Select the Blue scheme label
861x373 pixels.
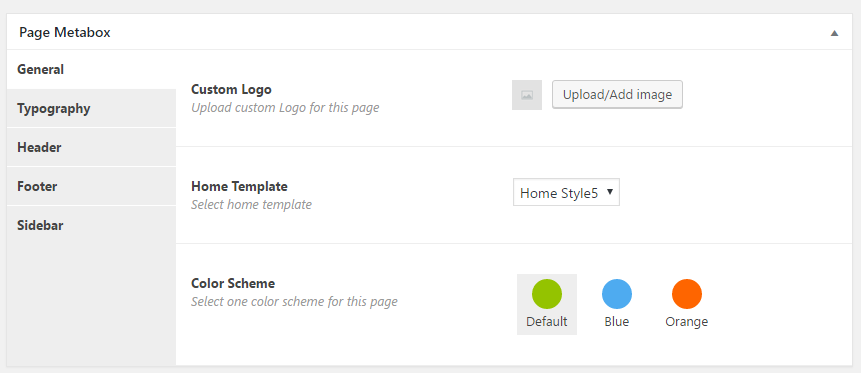617,322
